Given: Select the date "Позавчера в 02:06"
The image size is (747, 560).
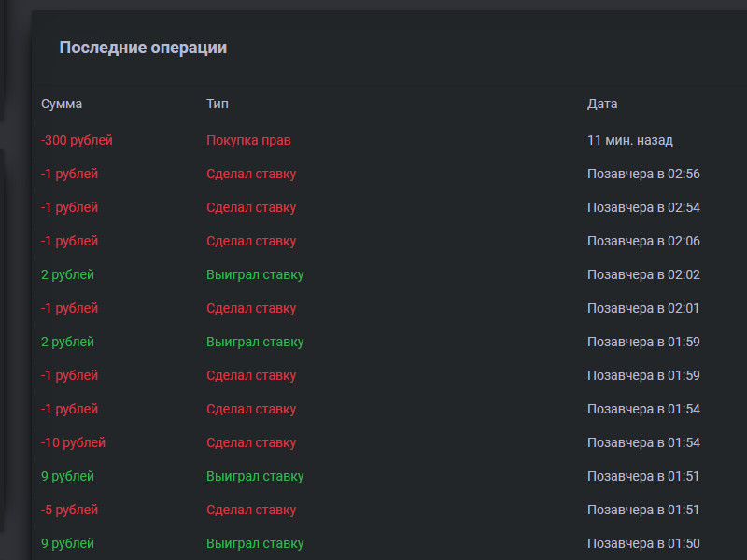Looking at the screenshot, I should [643, 241].
